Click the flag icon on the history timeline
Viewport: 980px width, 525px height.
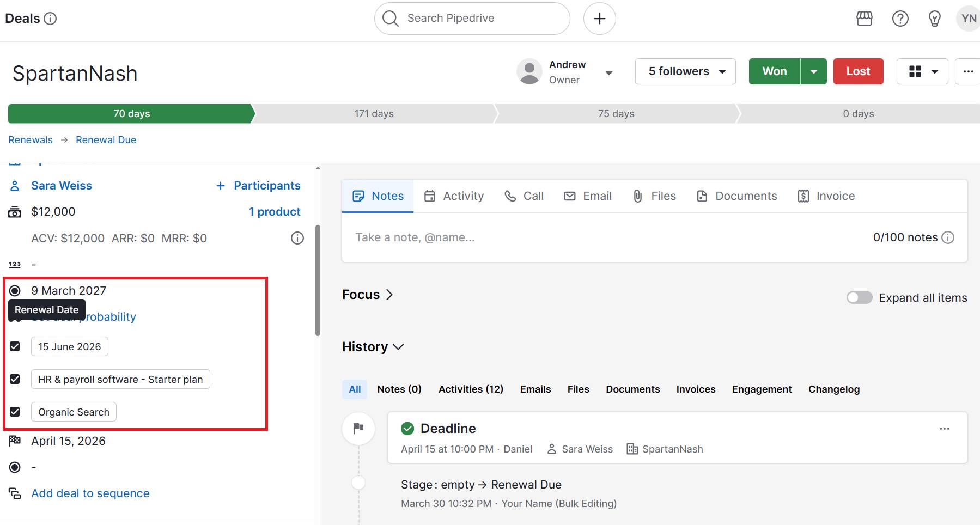(x=358, y=429)
